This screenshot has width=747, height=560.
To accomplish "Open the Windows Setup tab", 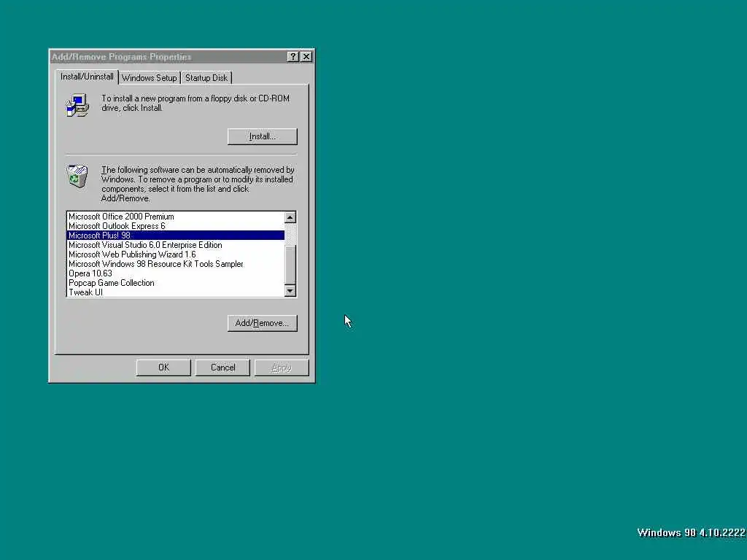I will coord(149,77).
